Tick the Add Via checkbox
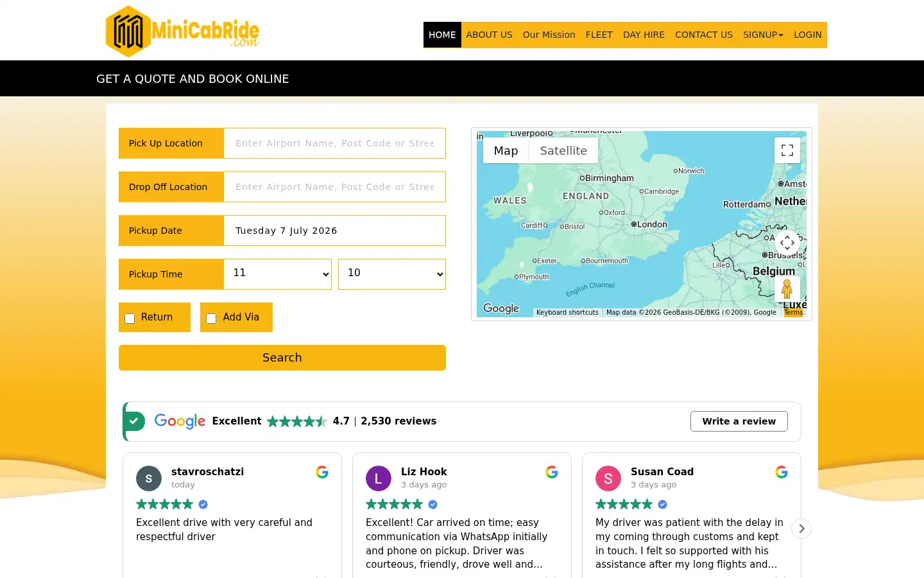The width and height of the screenshot is (924, 578). click(x=211, y=319)
